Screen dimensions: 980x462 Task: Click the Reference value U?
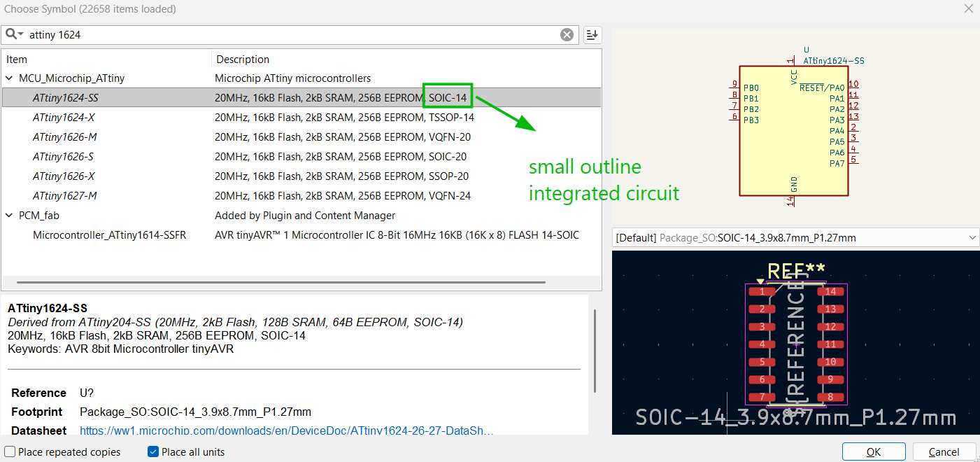click(x=87, y=393)
